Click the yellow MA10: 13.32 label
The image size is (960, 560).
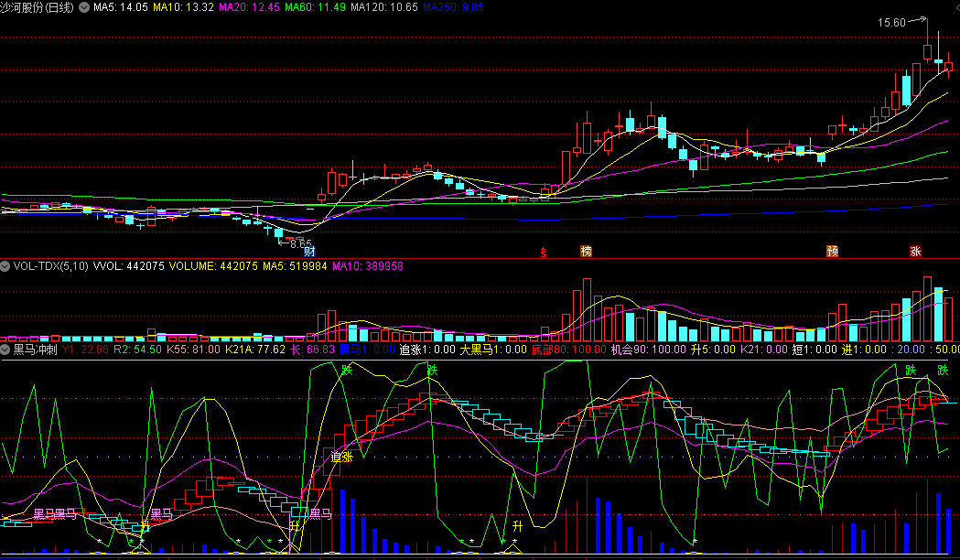coord(184,7)
